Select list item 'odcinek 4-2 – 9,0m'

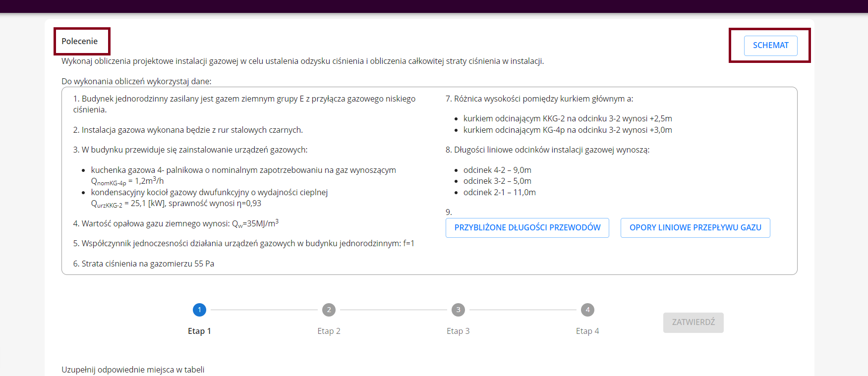click(x=497, y=170)
